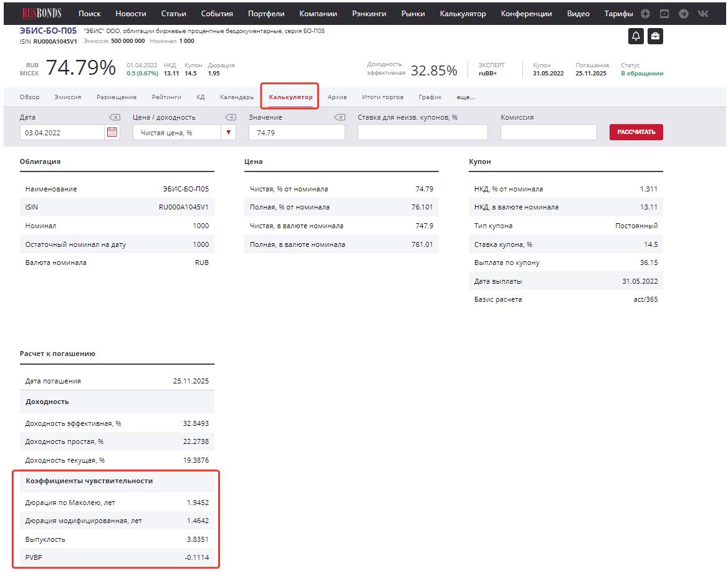Image resolution: width=728 pixels, height=573 pixels.
Task: Clear the Значение field with backspace icon
Action: click(x=339, y=117)
